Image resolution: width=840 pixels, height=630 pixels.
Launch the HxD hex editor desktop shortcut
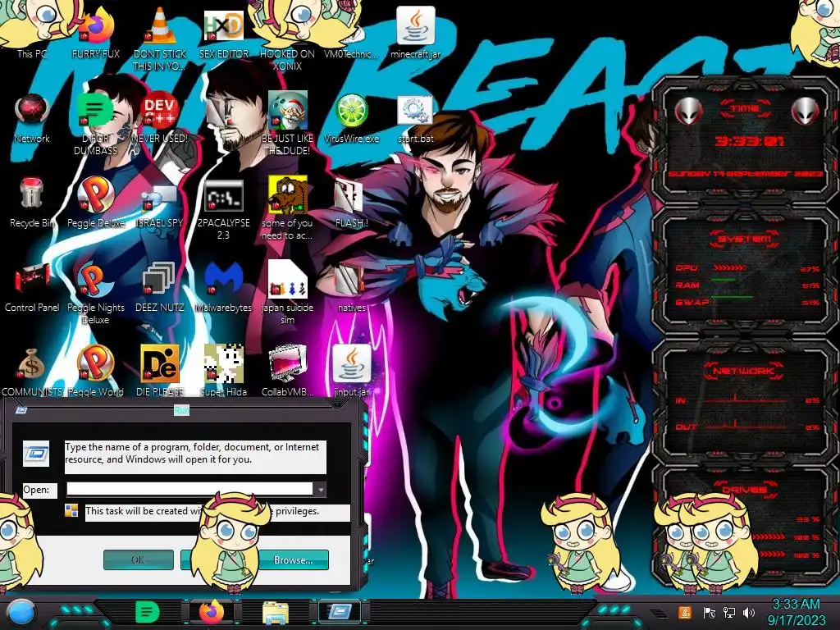[x=223, y=33]
